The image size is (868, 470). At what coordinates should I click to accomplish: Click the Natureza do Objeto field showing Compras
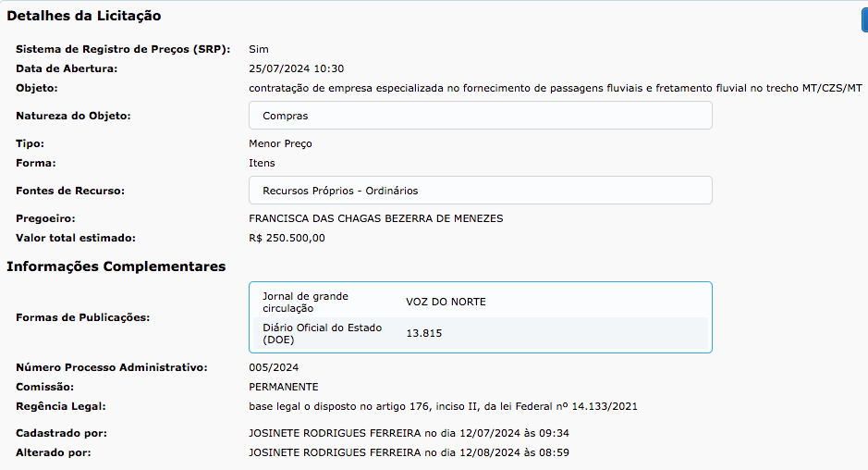[480, 116]
